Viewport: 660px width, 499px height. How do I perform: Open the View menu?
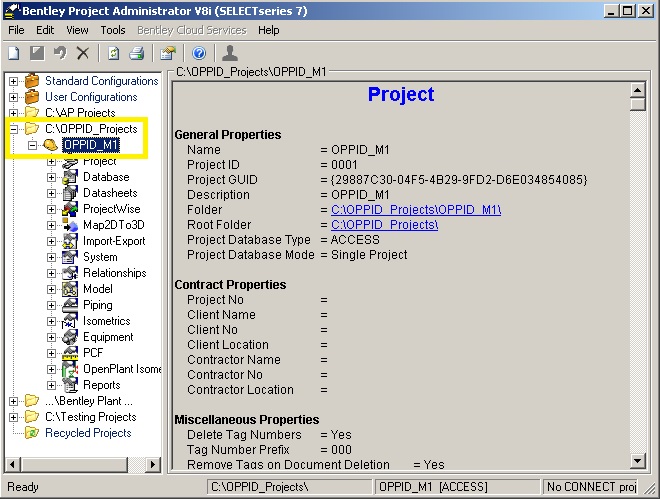[x=77, y=30]
